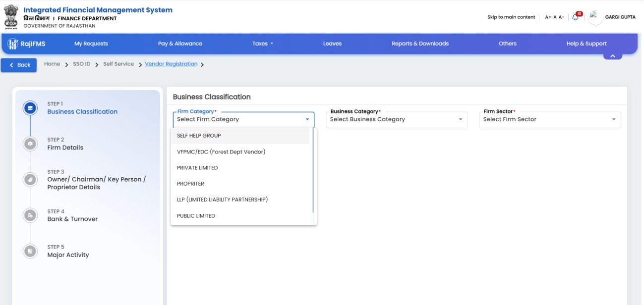
Task: Collapse the navigation bar with chevron-up button
Action: tap(613, 56)
